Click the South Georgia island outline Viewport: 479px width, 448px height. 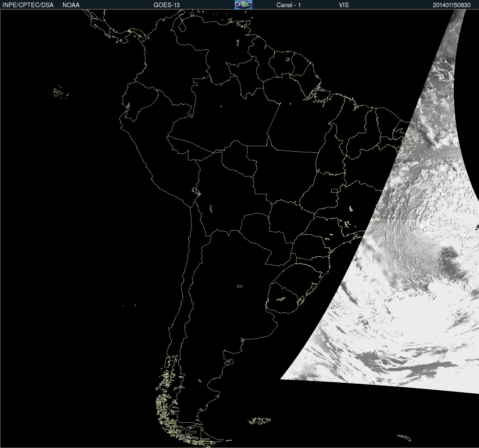click(404, 438)
